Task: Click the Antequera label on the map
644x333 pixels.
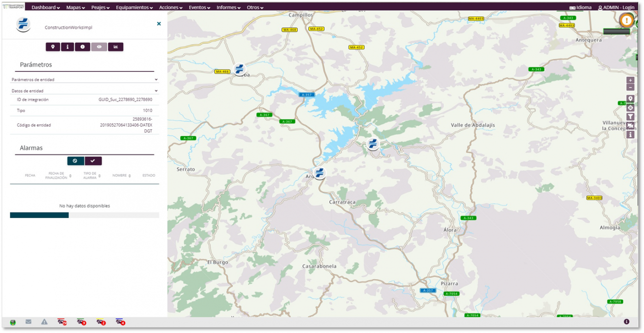Action: click(588, 40)
